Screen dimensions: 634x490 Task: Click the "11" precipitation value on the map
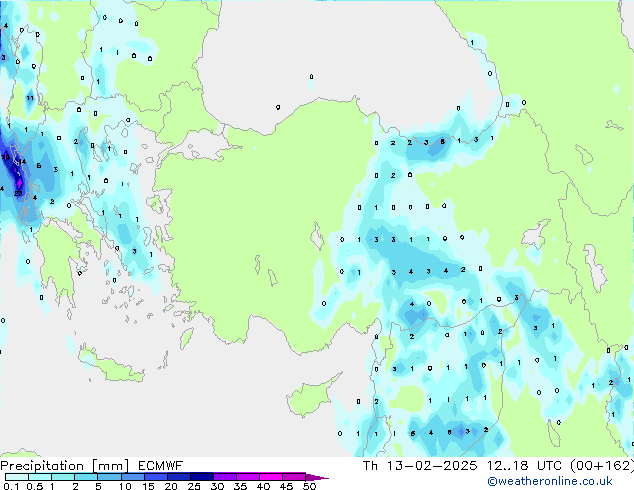(x=30, y=98)
